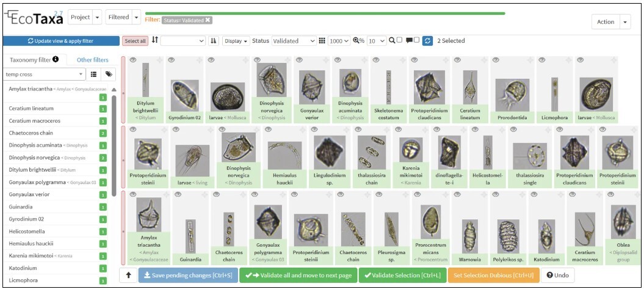Click the Select all button
This screenshot has height=289, width=644.
click(135, 41)
